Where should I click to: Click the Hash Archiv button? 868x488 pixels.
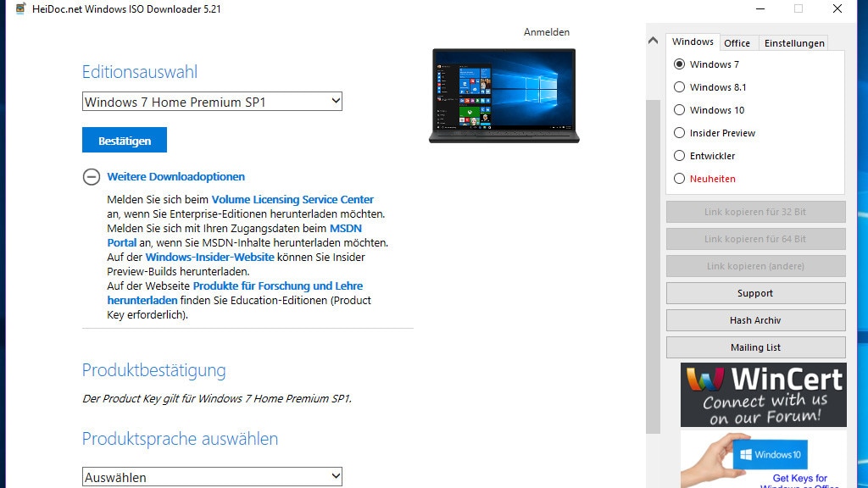point(755,320)
